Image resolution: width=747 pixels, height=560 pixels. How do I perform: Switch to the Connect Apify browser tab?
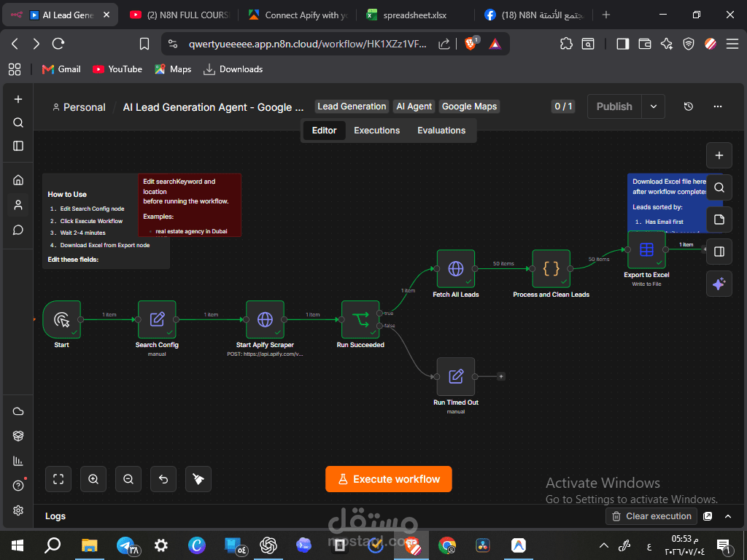[x=299, y=15]
